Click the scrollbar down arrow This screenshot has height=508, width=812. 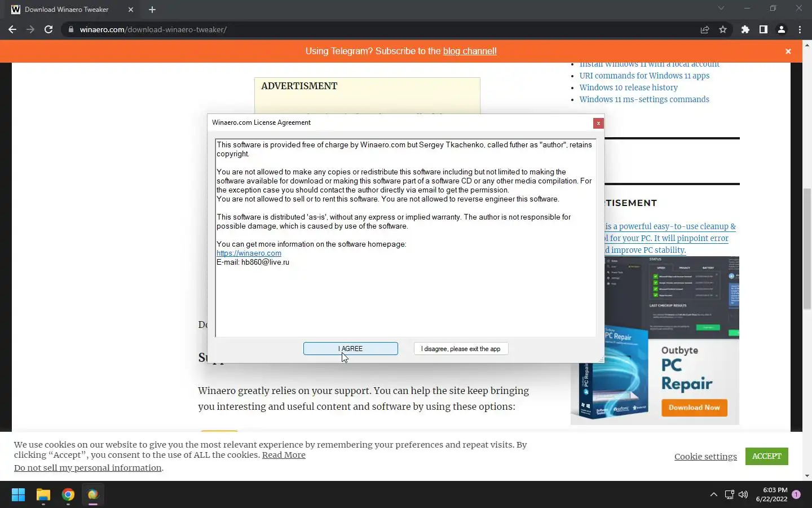click(x=807, y=476)
